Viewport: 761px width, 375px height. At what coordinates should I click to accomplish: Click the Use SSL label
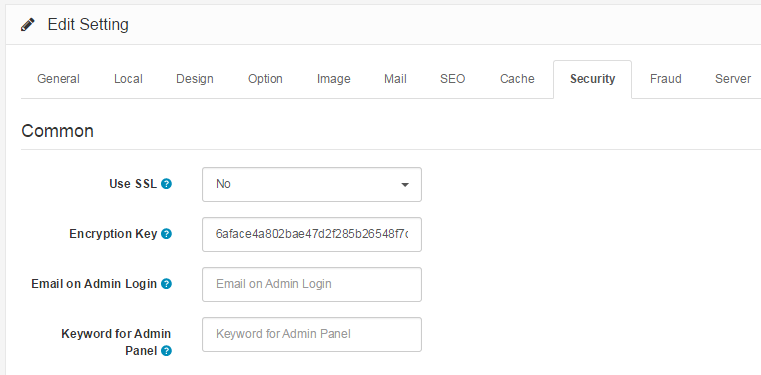click(133, 184)
